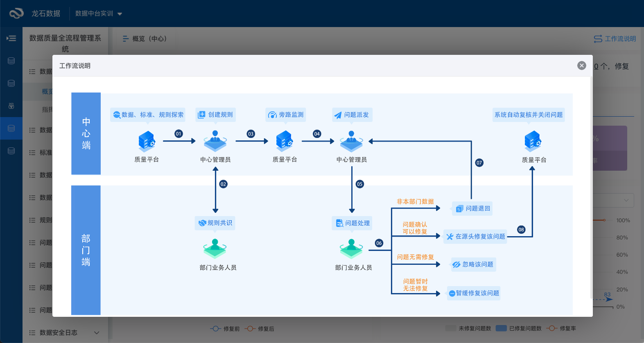Image resolution: width=644 pixels, height=343 pixels.
Task: Click the 旁路监测 gauge icon
Action: click(272, 115)
